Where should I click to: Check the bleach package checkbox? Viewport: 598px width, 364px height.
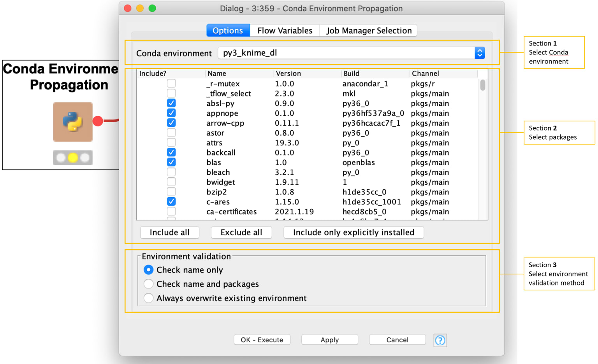[x=171, y=172]
